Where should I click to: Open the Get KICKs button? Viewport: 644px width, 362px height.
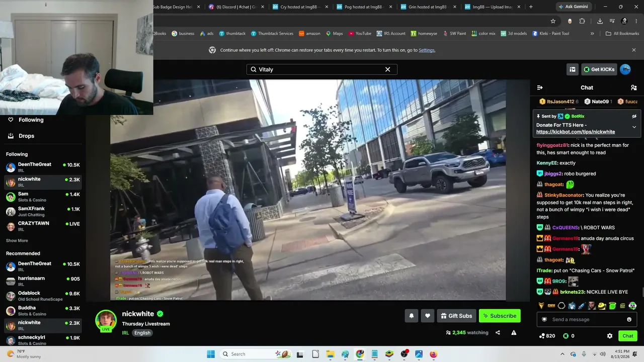pyautogui.click(x=599, y=69)
